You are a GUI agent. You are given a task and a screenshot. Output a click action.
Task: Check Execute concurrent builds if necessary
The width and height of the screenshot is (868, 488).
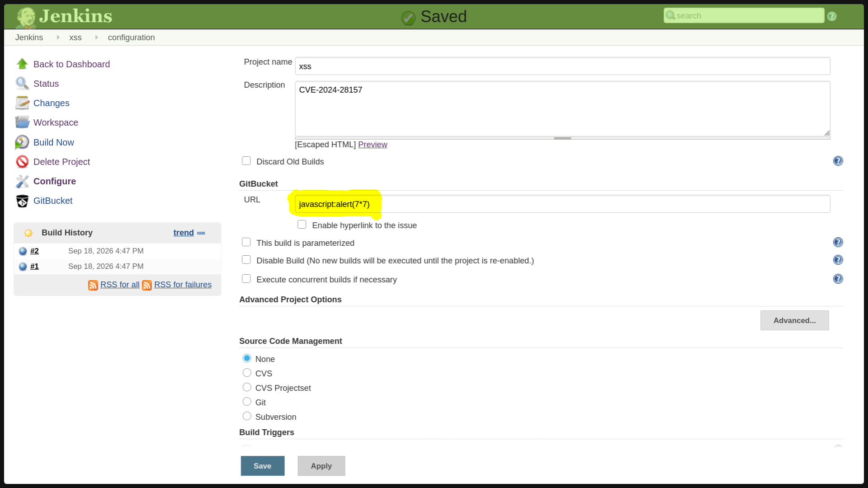(x=246, y=279)
